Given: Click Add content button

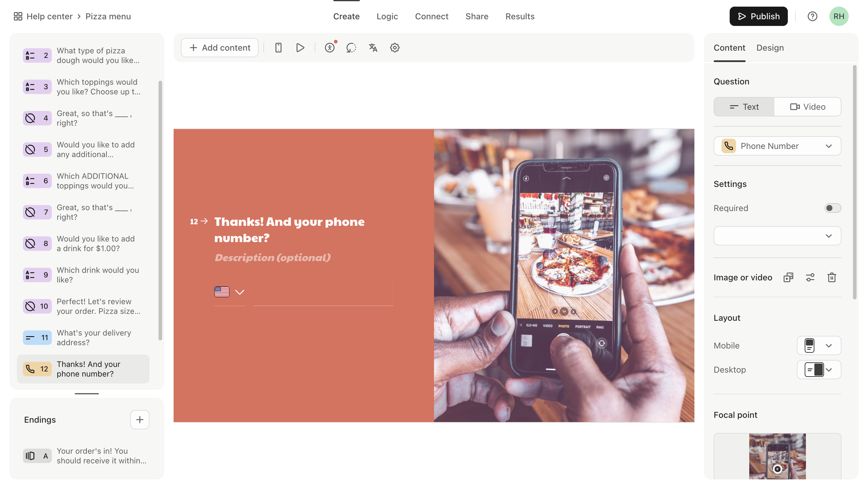Looking at the screenshot, I should [219, 47].
